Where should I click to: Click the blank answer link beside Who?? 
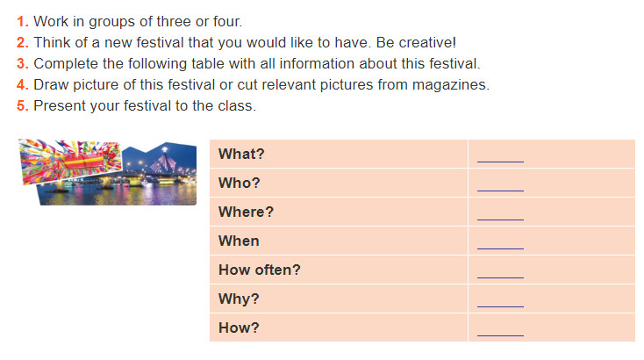pos(500,188)
